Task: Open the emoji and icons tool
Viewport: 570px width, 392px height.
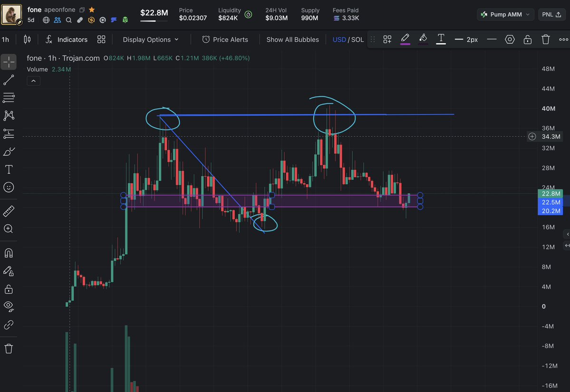Action: [9, 187]
